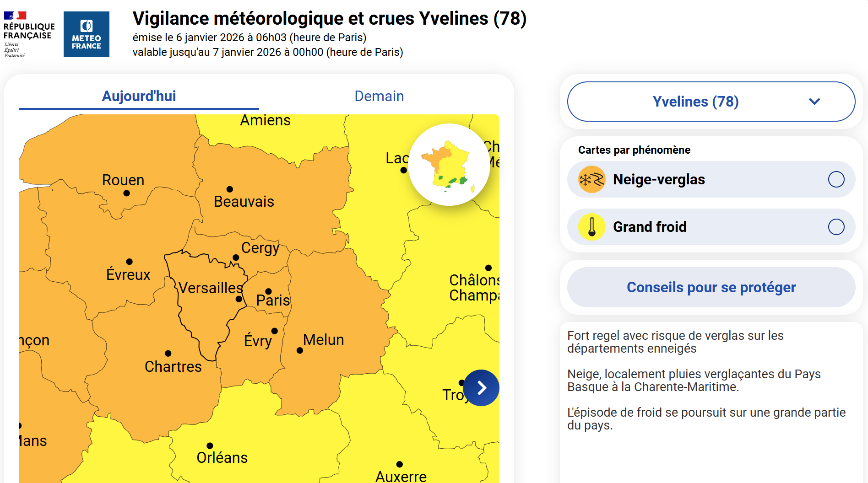868x483 pixels.
Task: Select the Aujourd'hui tab
Action: coord(139,96)
